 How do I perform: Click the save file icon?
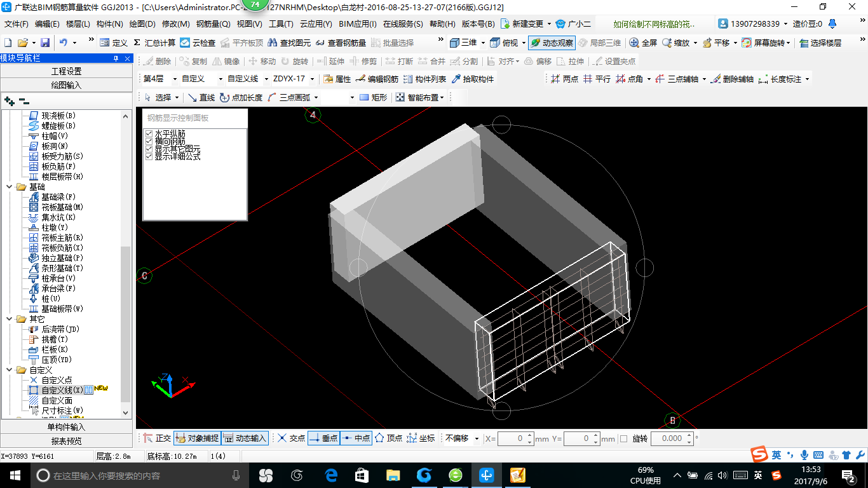(x=45, y=43)
